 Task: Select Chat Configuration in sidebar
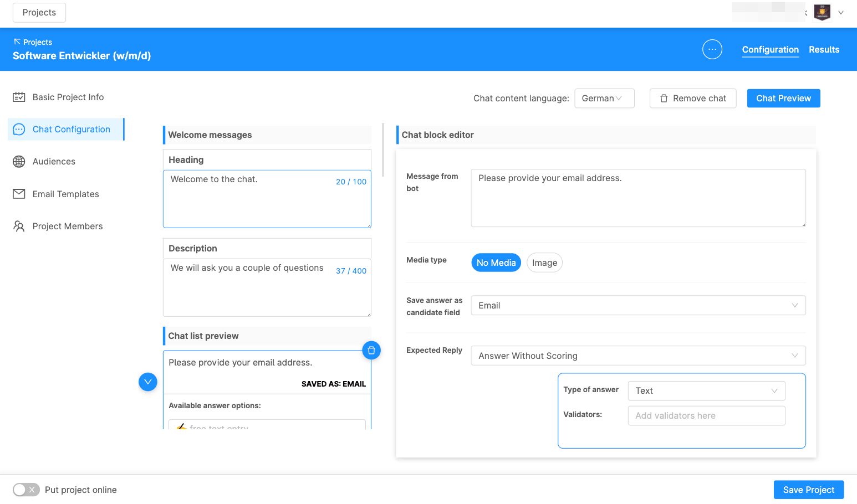[x=71, y=129]
